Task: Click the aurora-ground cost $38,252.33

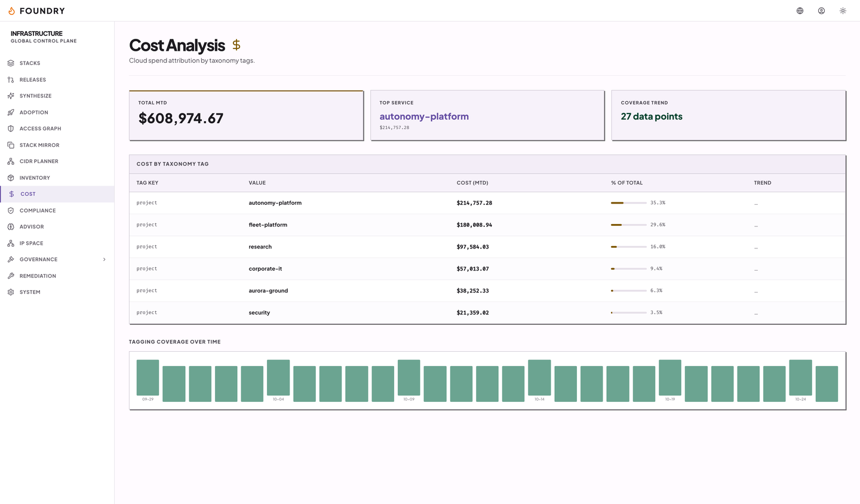Action: pyautogui.click(x=473, y=291)
